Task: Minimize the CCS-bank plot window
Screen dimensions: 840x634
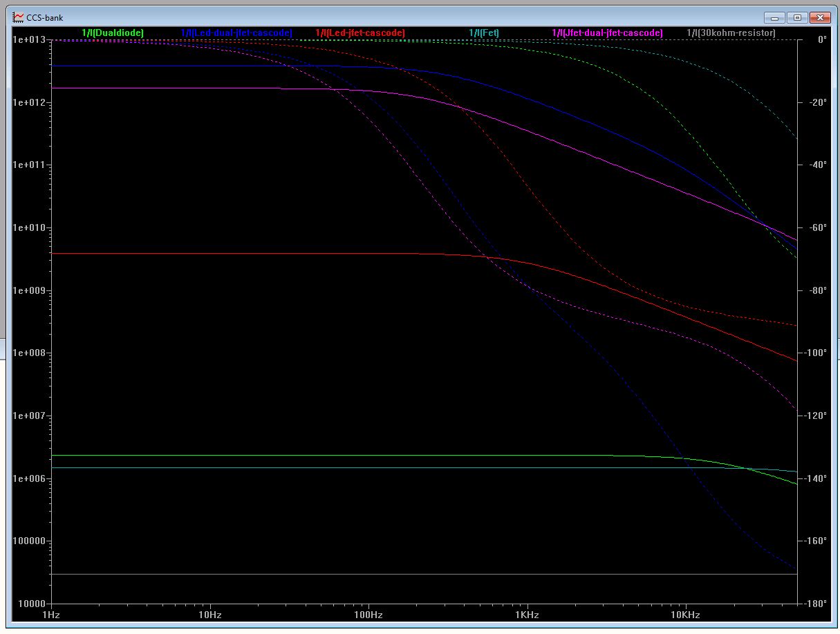Action: 774,17
